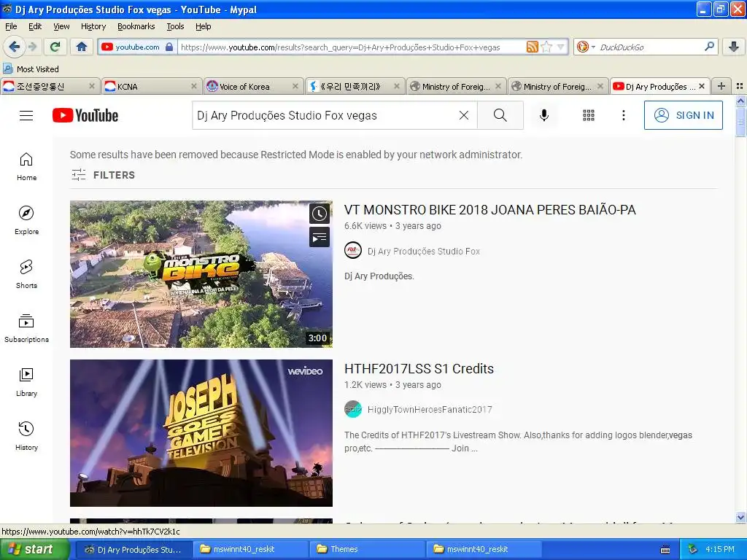Image resolution: width=747 pixels, height=560 pixels.
Task: Click the YouTube search magnifier button
Action: coord(500,115)
